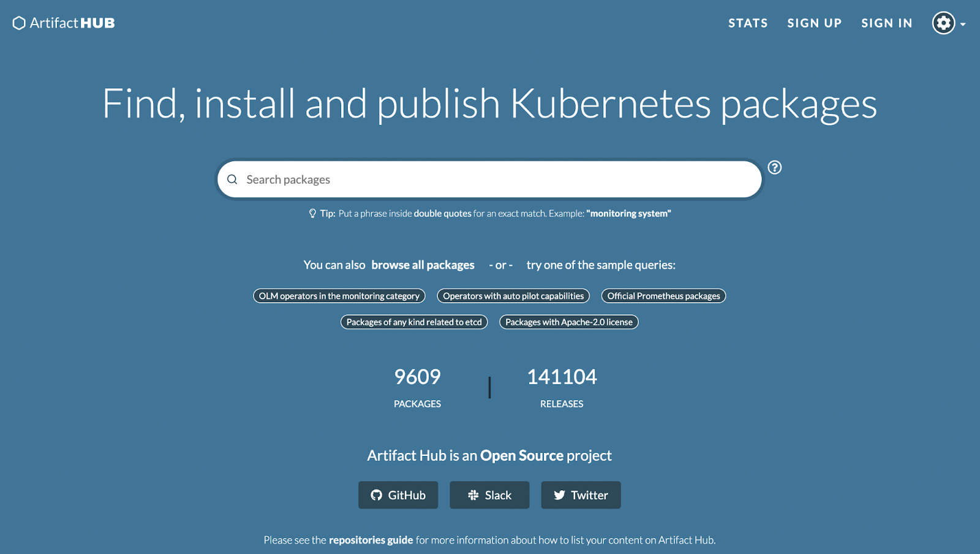Run the OLM operators monitoring sample query
Screen dimensions: 980x554
point(339,295)
